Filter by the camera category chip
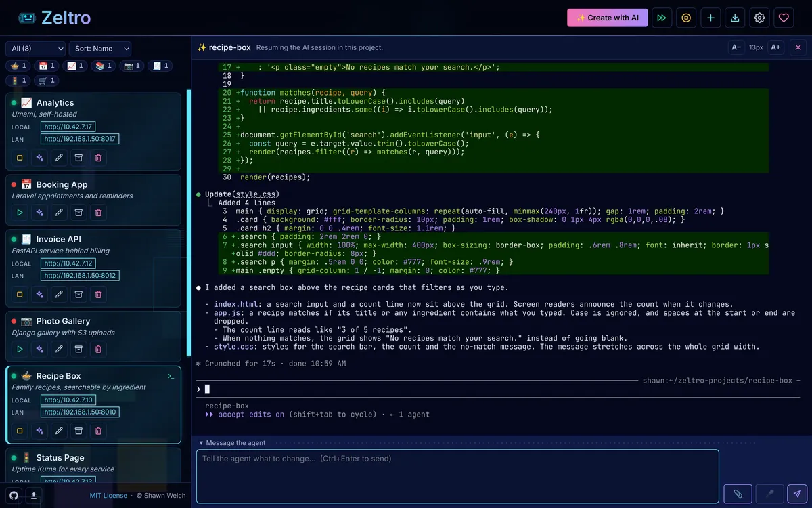Viewport: 812px width, 508px height. [132, 66]
